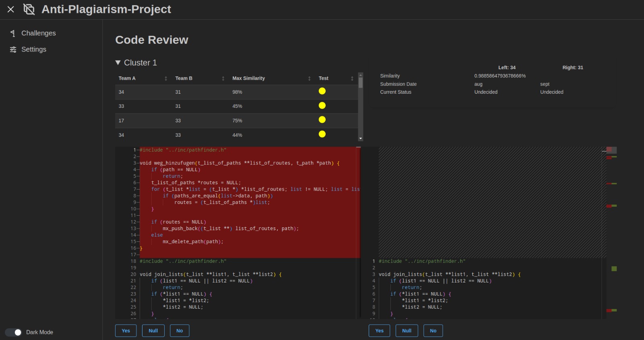Click yellow status dot in 98% row
Screen dimensions: 644x340
pyautogui.click(x=322, y=91)
